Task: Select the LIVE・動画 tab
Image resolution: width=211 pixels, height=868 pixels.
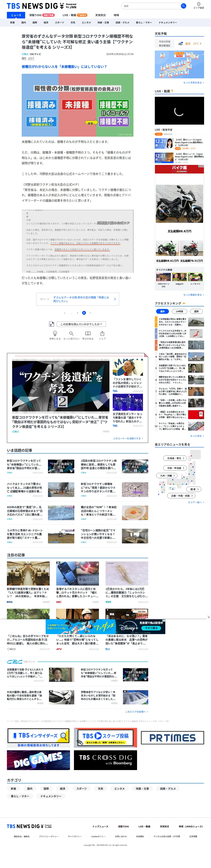Action: coord(75,15)
